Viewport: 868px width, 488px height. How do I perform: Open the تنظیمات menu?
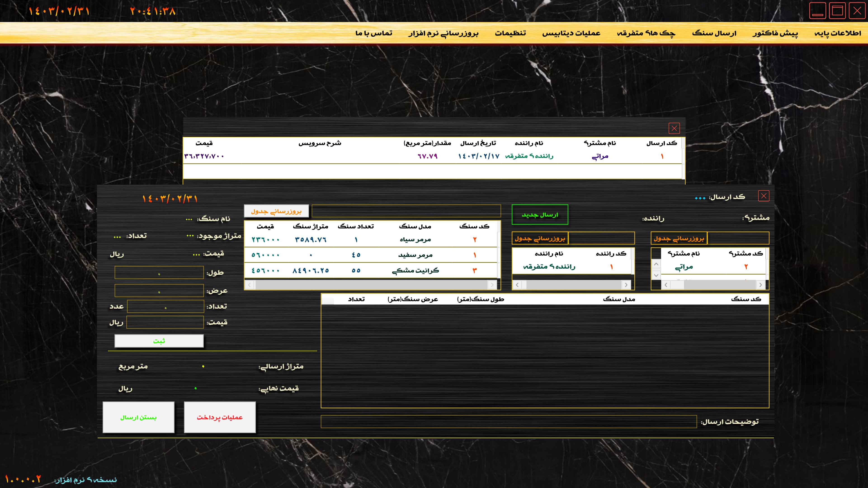point(510,33)
